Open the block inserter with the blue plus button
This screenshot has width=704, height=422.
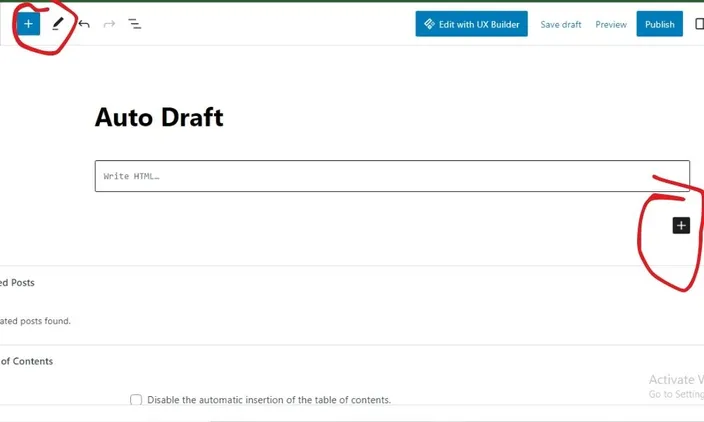point(28,24)
